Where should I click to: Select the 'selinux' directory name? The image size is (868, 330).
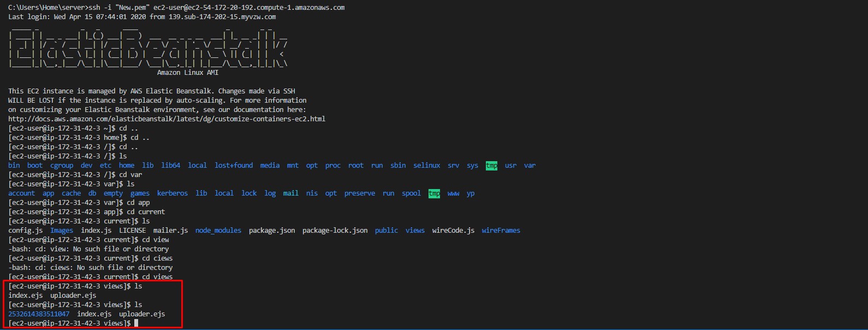tap(427, 166)
